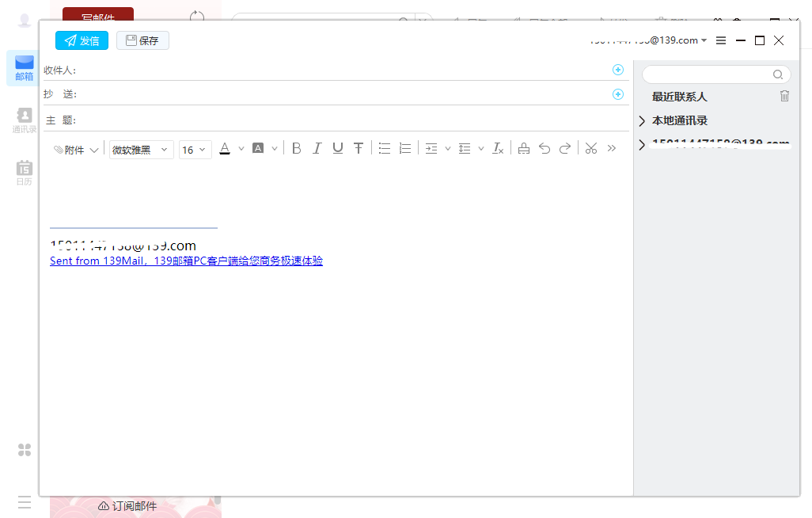
Task: Save the draft with 保存 button
Action: point(142,40)
